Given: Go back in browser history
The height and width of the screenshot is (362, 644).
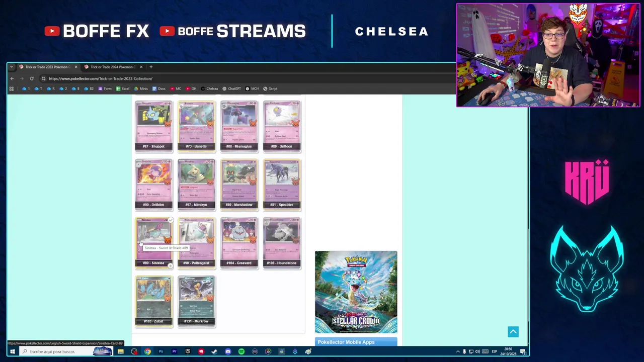Looking at the screenshot, I should [12, 78].
